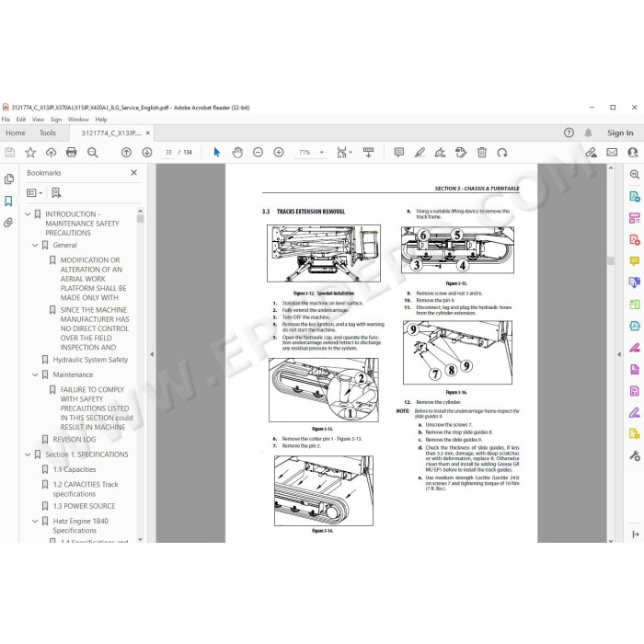The height and width of the screenshot is (644, 644).
Task: Print the document
Action: point(72,153)
